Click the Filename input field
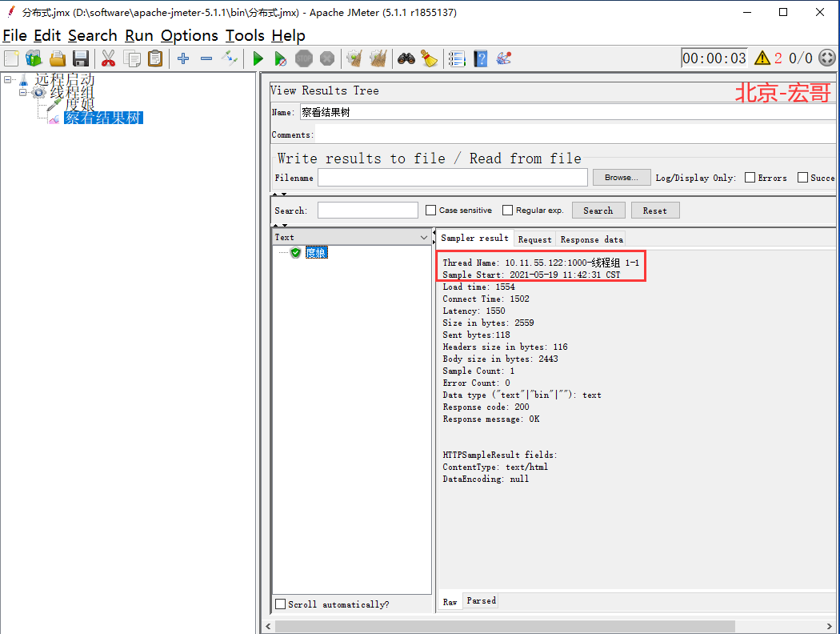 tap(453, 178)
